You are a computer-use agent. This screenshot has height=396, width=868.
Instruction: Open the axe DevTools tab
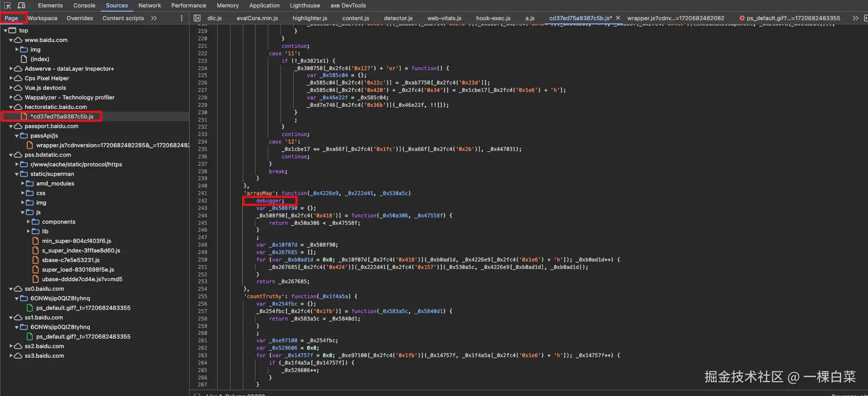348,5
